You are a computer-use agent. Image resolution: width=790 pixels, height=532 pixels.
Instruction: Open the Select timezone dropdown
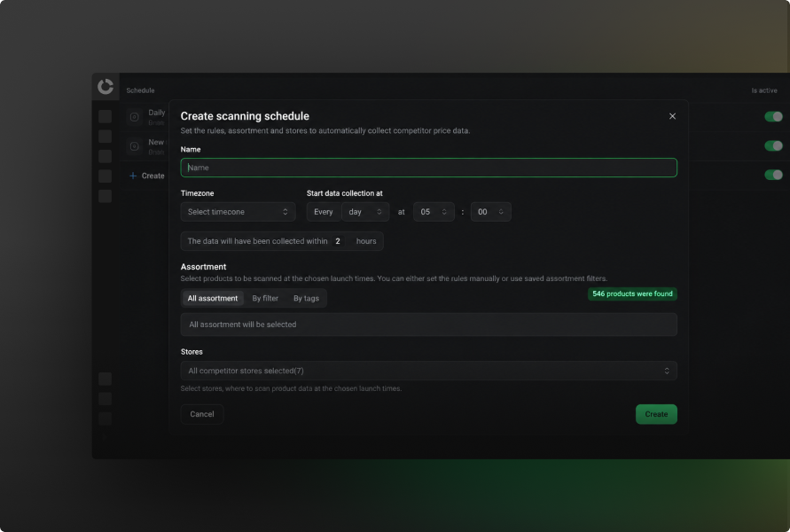point(238,212)
